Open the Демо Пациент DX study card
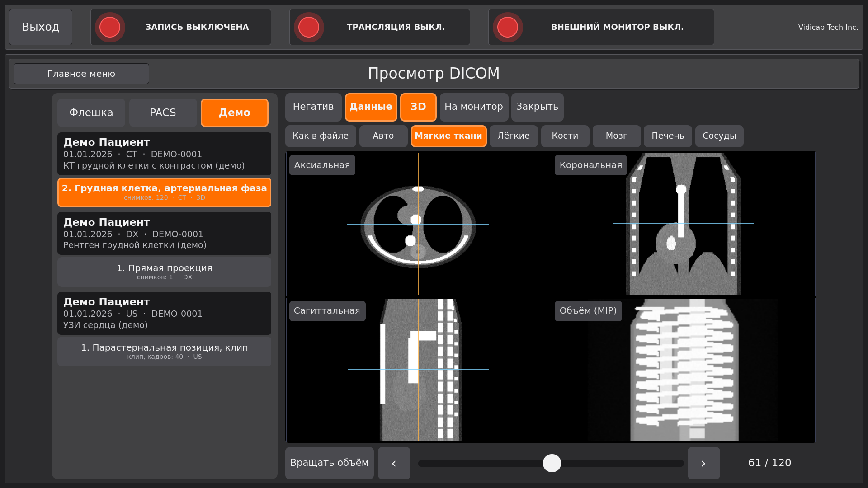The height and width of the screenshot is (488, 868). tap(164, 234)
